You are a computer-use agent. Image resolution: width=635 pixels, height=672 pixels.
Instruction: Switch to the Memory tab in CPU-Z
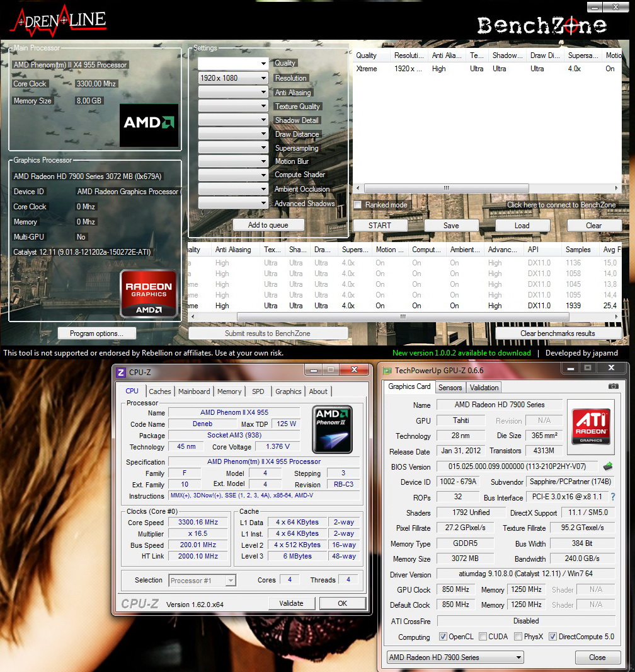[x=229, y=391]
